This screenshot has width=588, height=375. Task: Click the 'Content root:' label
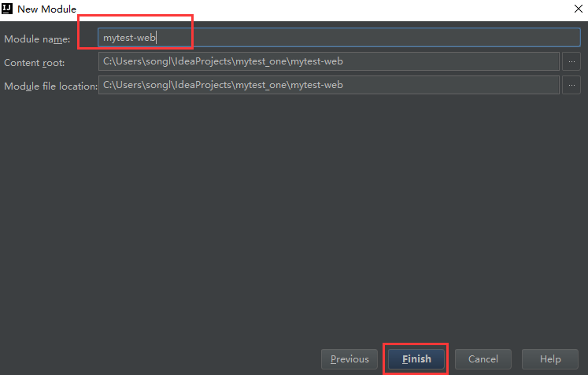point(34,63)
